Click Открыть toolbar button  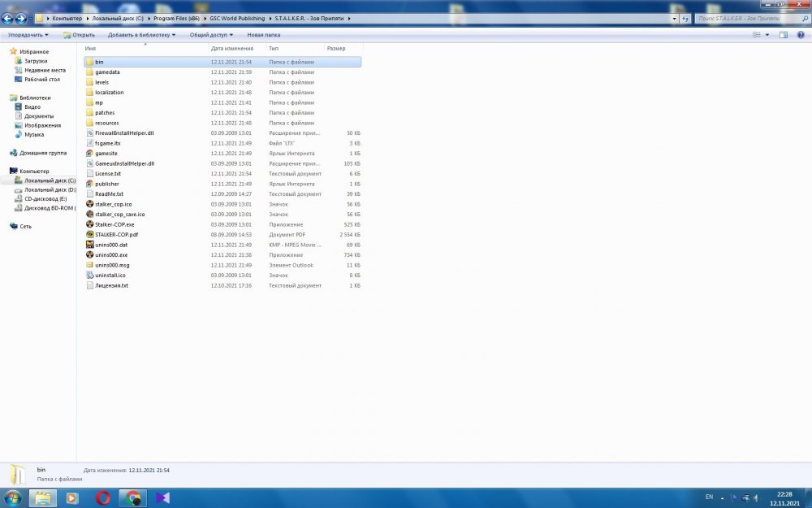tap(79, 35)
